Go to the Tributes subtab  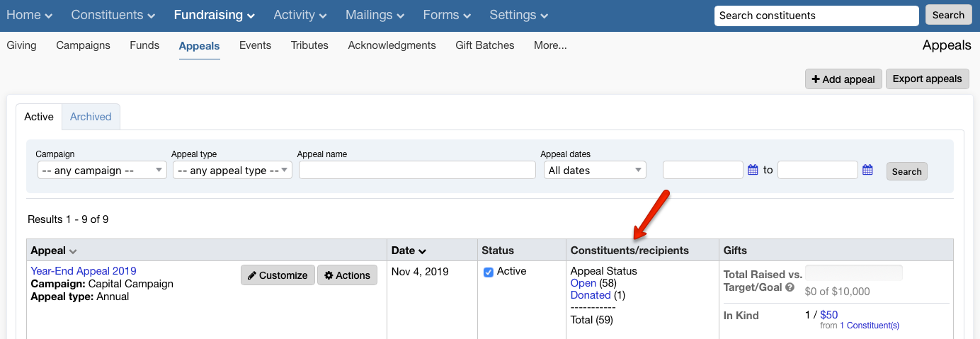(x=309, y=45)
